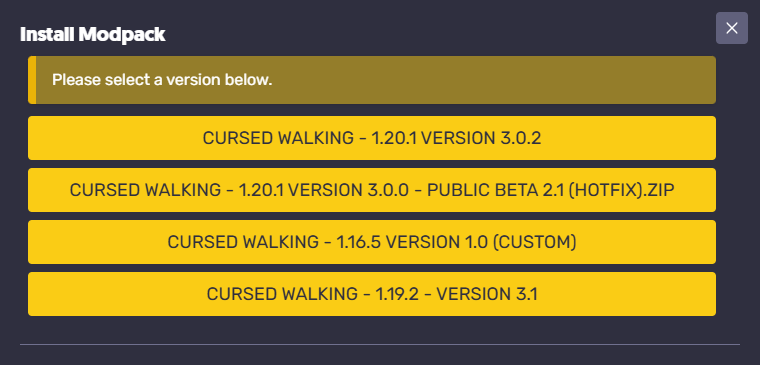Pick Cursed Walking 1.16.5 Version 1.0 Custom
Viewport: 760px width, 365px height.
(372, 242)
